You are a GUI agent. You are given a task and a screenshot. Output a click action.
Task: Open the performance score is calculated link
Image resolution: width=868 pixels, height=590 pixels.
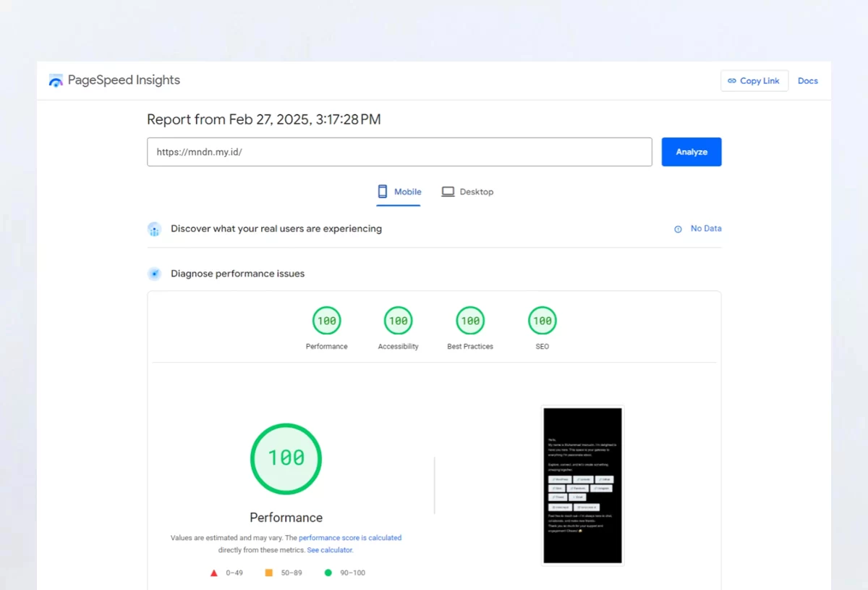350,538
